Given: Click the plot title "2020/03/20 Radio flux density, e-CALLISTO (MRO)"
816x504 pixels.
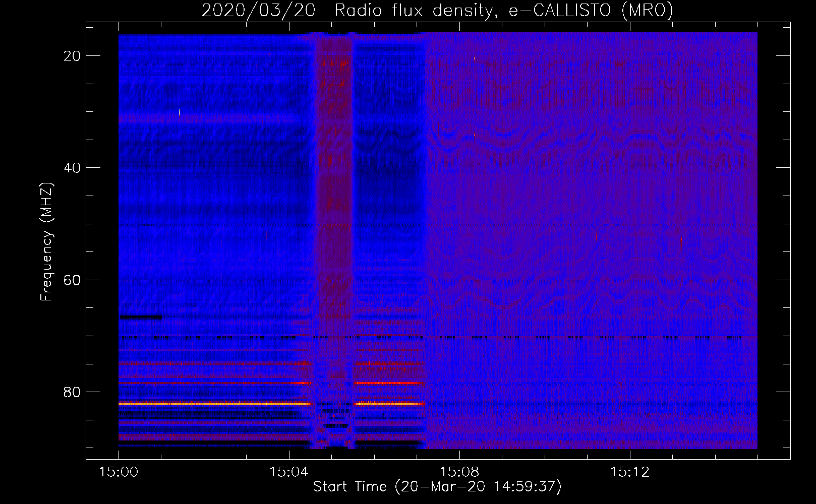Looking at the screenshot, I should coord(437,10).
